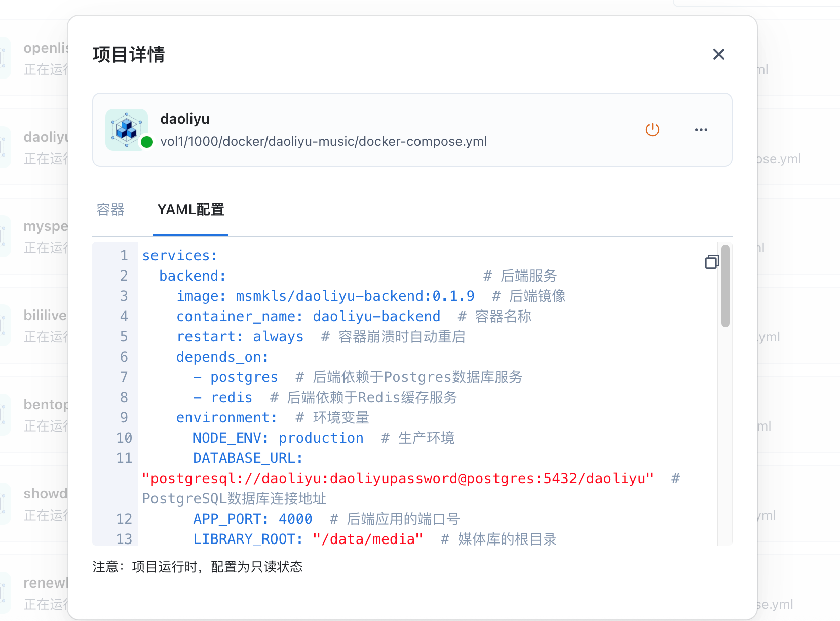Click the daoliyu project name in the card
Image resolution: width=840 pixels, height=621 pixels.
coord(185,119)
